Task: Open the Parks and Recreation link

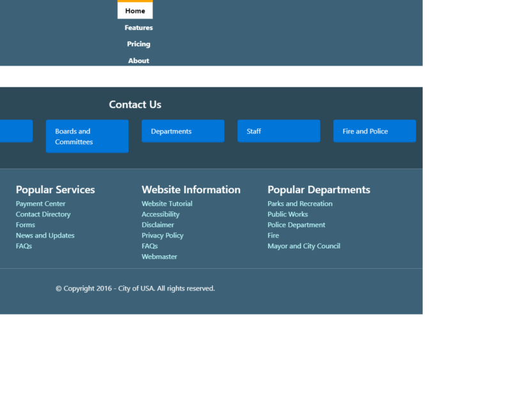Action: [300, 204]
